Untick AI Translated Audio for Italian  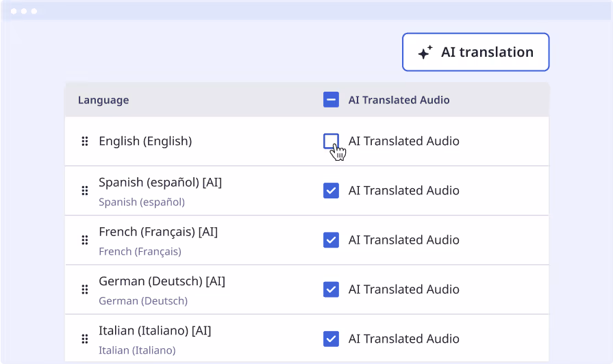coord(331,339)
